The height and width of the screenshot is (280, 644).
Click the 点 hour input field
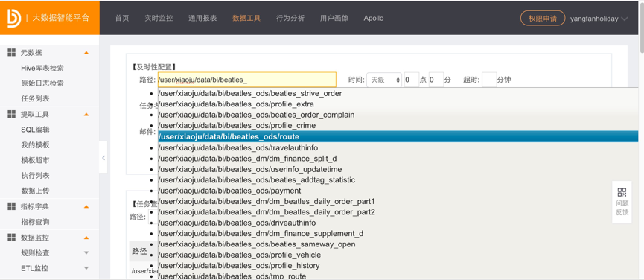(x=411, y=80)
